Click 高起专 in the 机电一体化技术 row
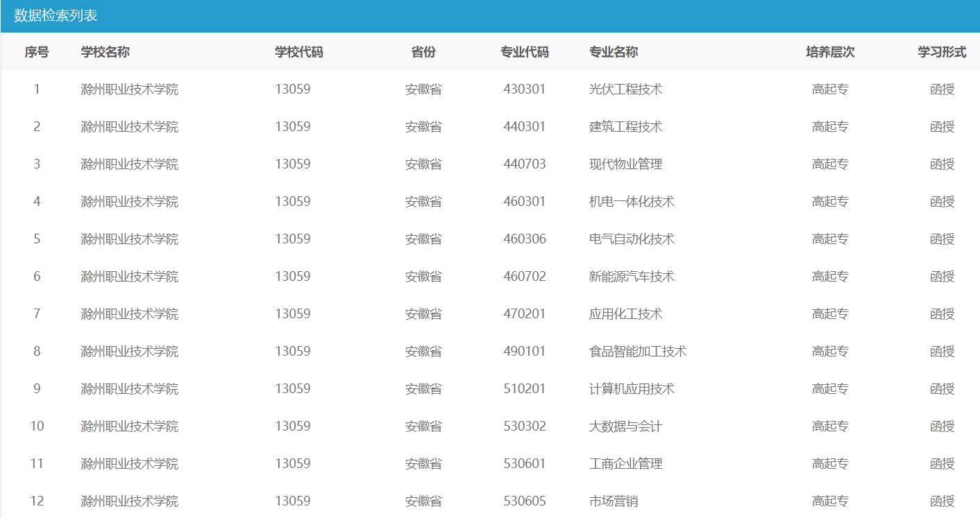This screenshot has height=518, width=980. pyautogui.click(x=830, y=202)
